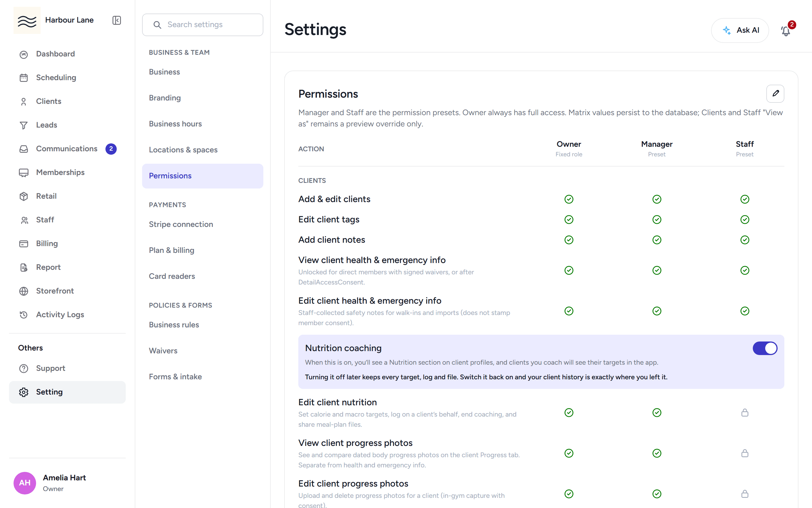Click the Support question mark icon
The width and height of the screenshot is (812, 508).
click(23, 369)
